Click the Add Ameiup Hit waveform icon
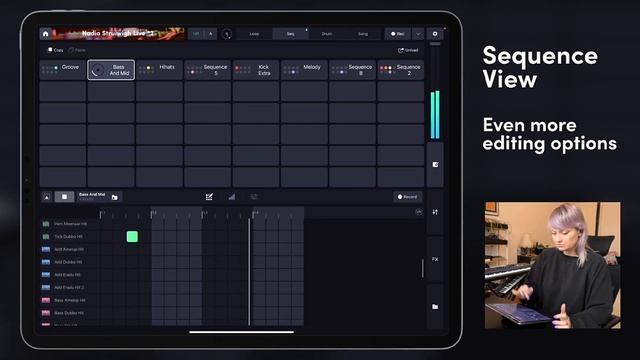640x360 pixels. coord(46,249)
